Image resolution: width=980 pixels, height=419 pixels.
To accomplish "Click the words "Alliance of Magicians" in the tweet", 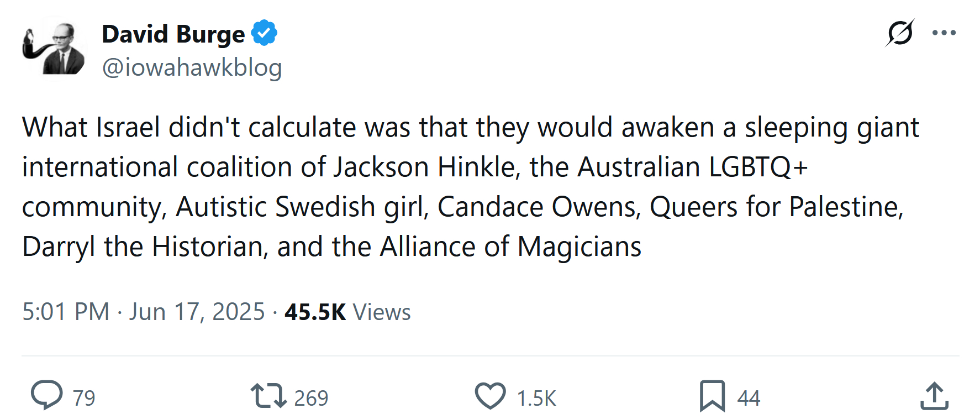I will coord(510,247).
